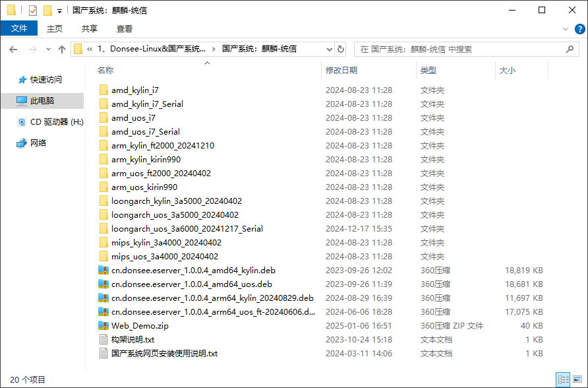Image resolution: width=588 pixels, height=388 pixels.
Task: Switch to the 共享 ribbon tab
Action: (89, 28)
